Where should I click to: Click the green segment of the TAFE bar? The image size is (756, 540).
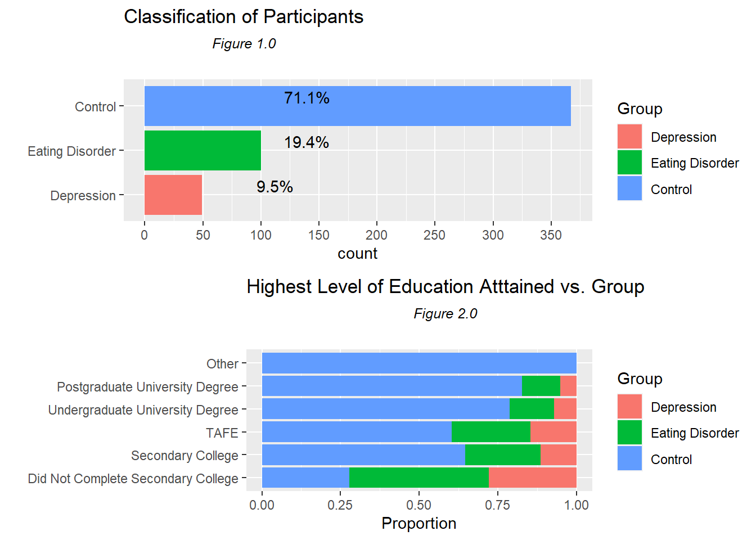click(491, 432)
